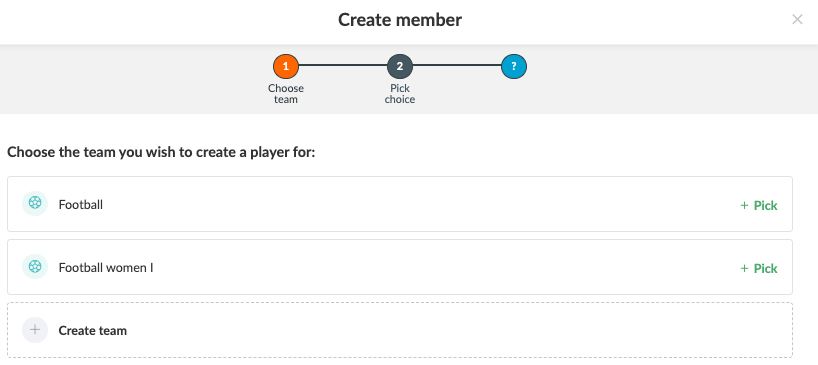Close the Create member dialog
Screen dimensions: 818x365
(x=797, y=20)
